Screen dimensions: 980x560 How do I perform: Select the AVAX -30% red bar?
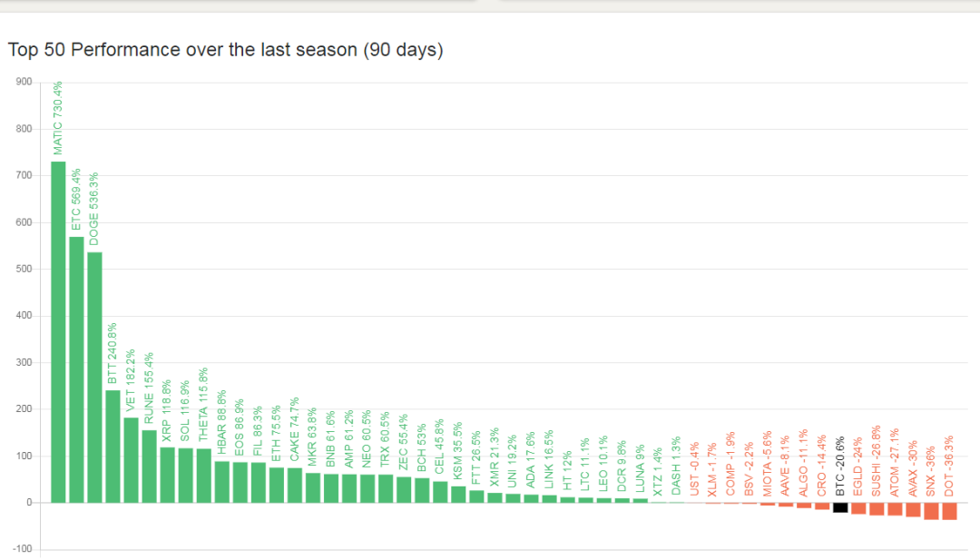(913, 509)
